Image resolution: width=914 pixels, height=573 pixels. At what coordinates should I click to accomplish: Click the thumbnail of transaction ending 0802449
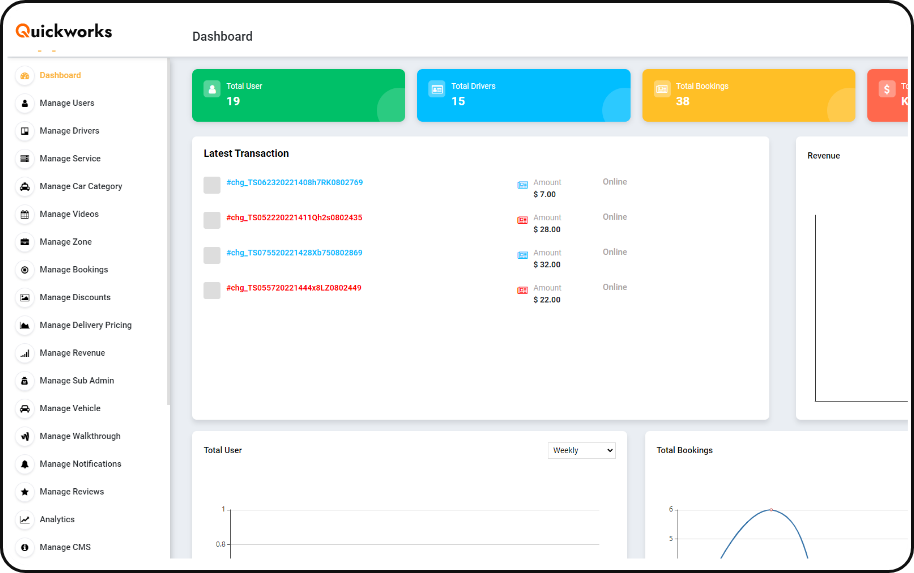tap(212, 290)
